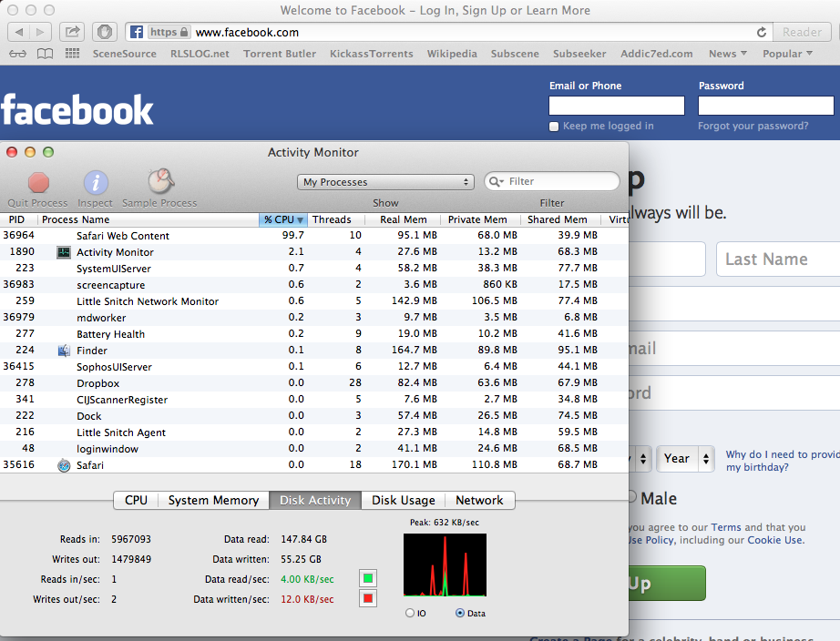Viewport: 840px width, 641px height.
Task: Sort by the % CPU column header
Action: point(283,219)
